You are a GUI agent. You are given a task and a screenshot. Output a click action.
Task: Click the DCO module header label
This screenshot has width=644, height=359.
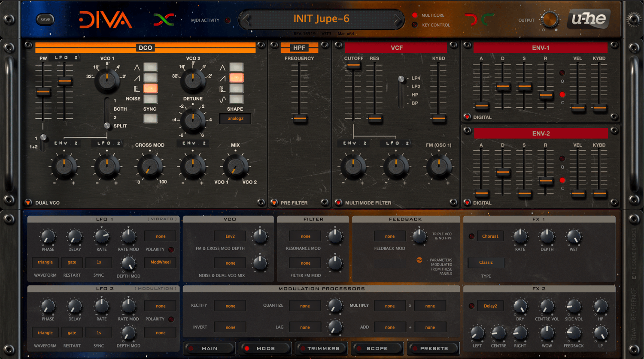(x=146, y=48)
